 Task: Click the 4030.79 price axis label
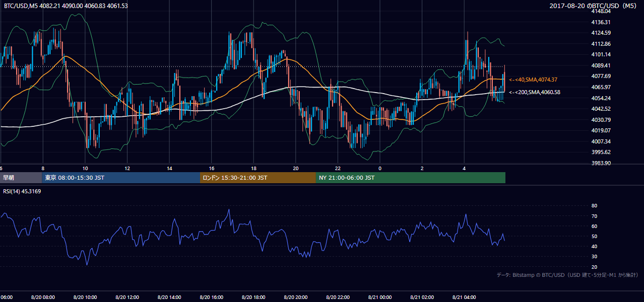coord(601,120)
